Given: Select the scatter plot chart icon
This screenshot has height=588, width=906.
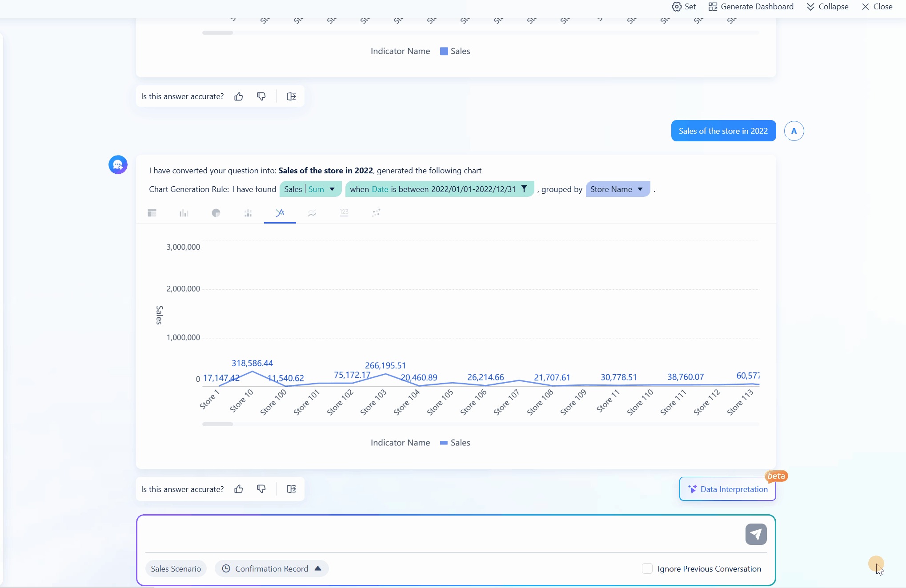Looking at the screenshot, I should tap(376, 213).
